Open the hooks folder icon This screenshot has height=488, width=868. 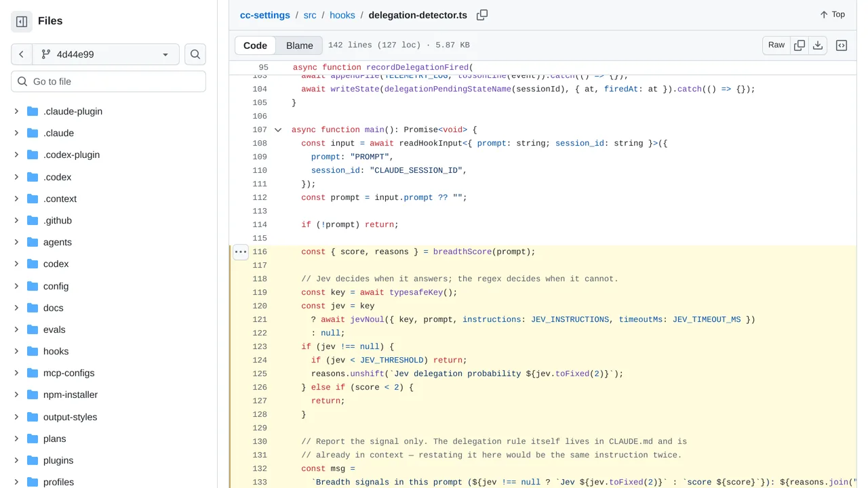click(33, 351)
